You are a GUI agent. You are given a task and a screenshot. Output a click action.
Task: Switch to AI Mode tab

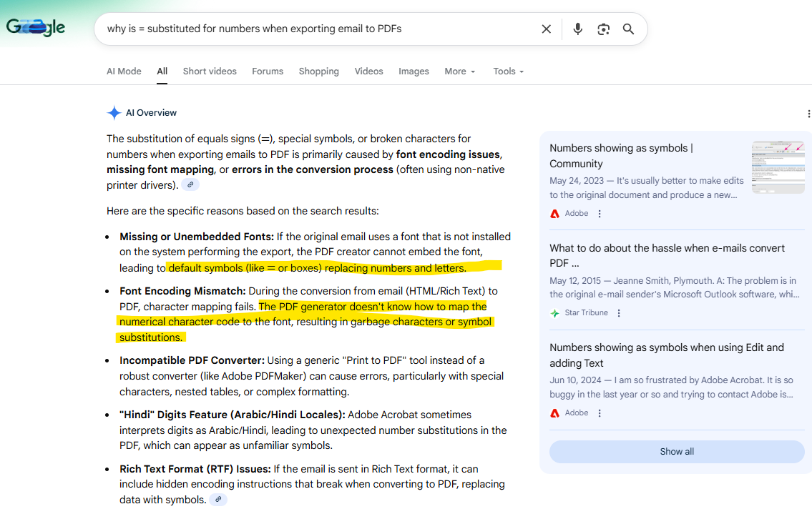tap(124, 71)
